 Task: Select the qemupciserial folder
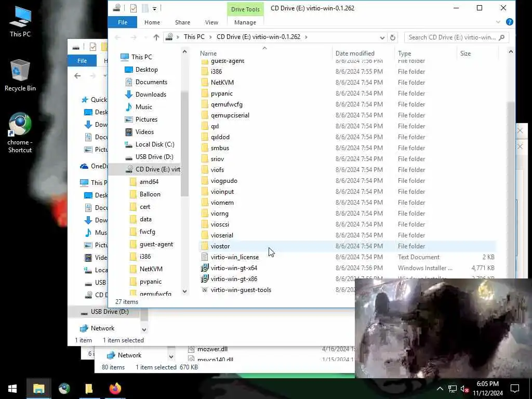click(230, 115)
